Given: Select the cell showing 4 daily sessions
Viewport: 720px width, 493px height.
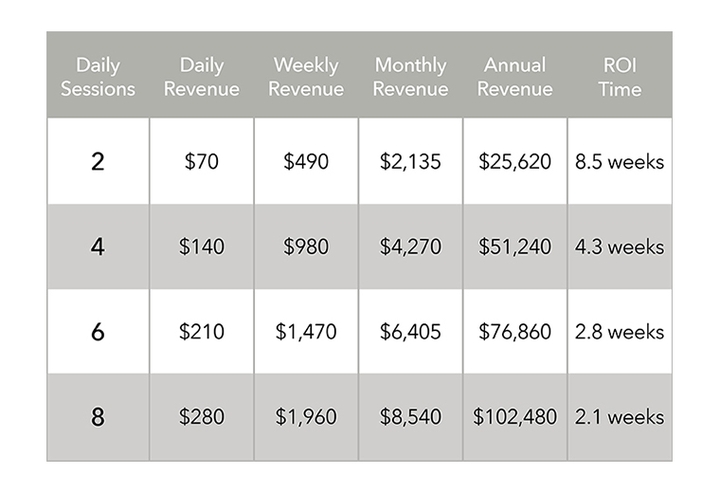Looking at the screenshot, I should tap(98, 246).
